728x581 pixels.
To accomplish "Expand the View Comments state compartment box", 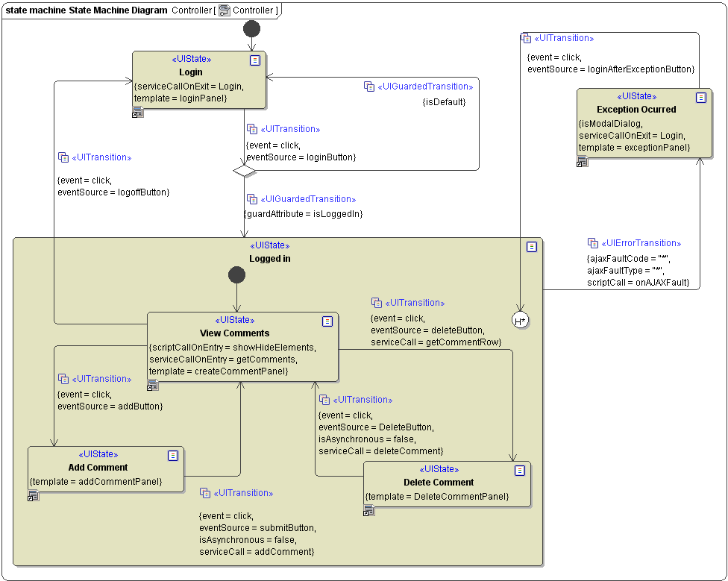I will (x=327, y=321).
